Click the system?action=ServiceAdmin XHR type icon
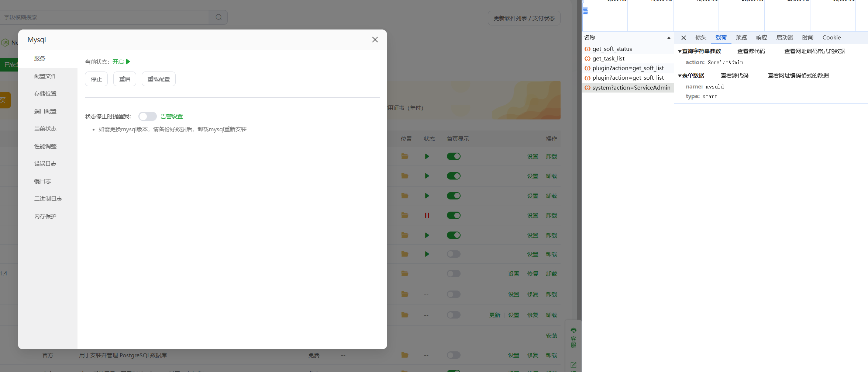Image resolution: width=868 pixels, height=372 pixels. pyautogui.click(x=587, y=88)
